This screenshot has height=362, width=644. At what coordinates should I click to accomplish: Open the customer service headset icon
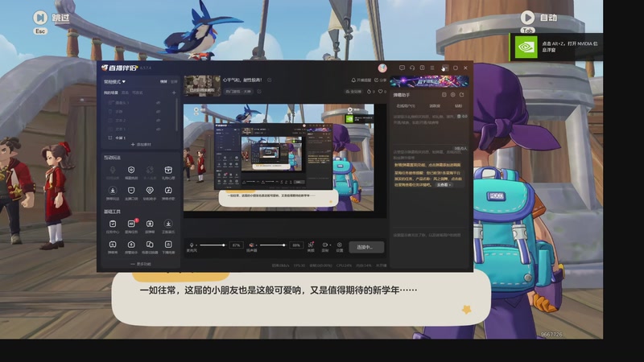[x=412, y=68]
